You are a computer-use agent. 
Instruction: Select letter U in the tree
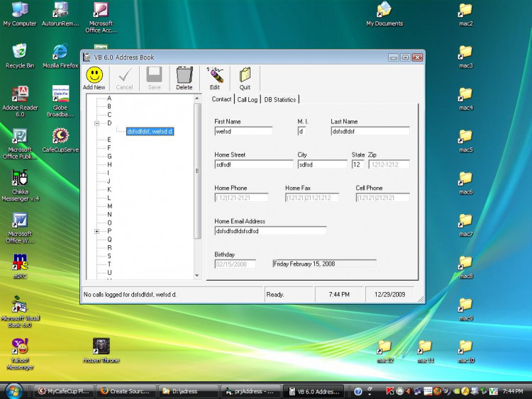coord(109,273)
